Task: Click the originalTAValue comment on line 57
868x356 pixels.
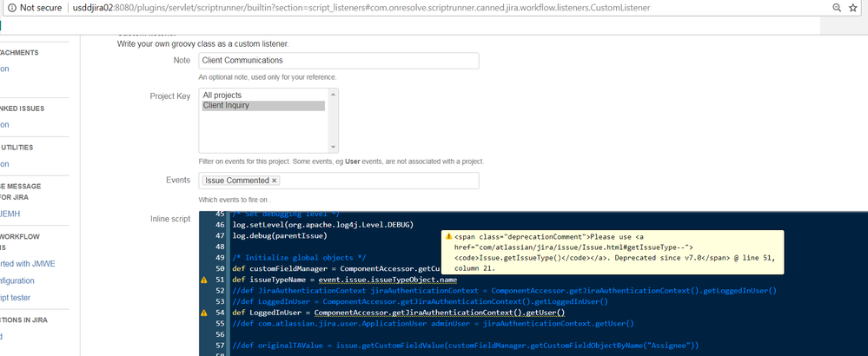Action: point(466,346)
